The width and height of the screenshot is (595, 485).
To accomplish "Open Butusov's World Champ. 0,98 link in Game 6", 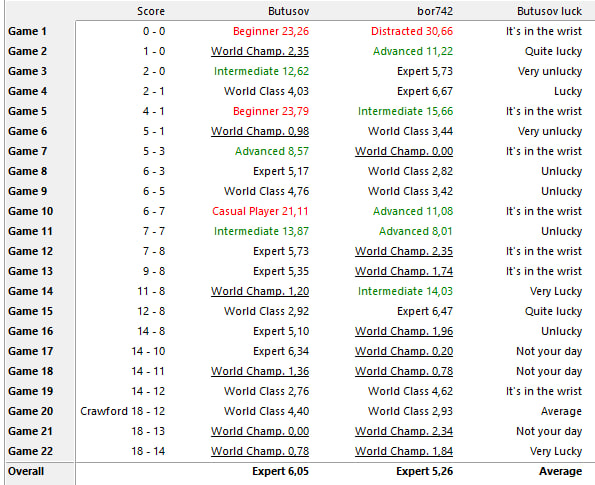I will tap(260, 131).
